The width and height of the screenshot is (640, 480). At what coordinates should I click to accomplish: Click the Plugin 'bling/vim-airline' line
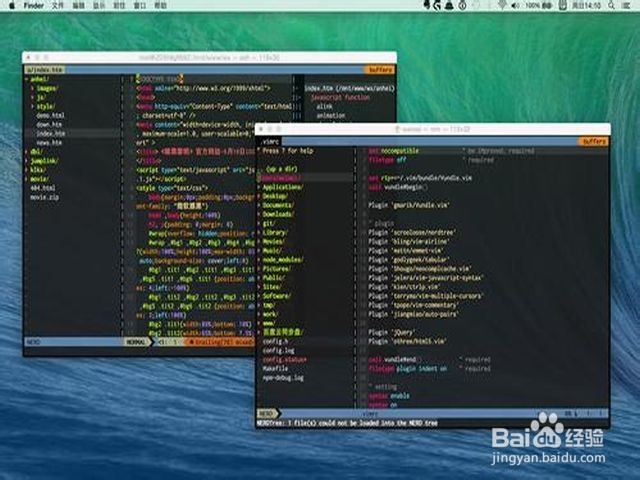(407, 241)
